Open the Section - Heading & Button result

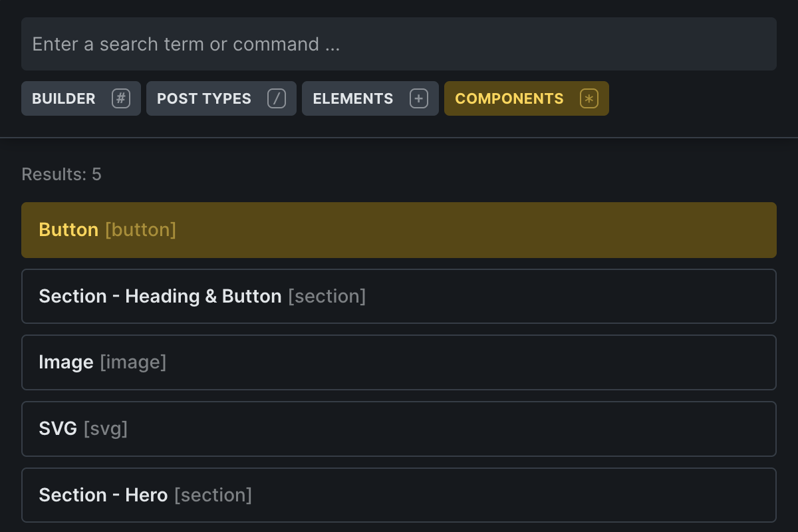(x=399, y=296)
